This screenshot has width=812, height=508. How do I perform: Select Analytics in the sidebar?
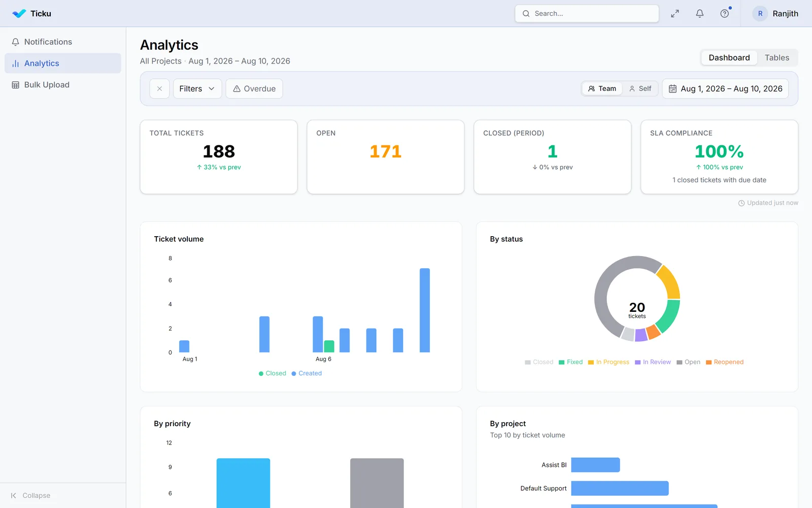coord(63,63)
